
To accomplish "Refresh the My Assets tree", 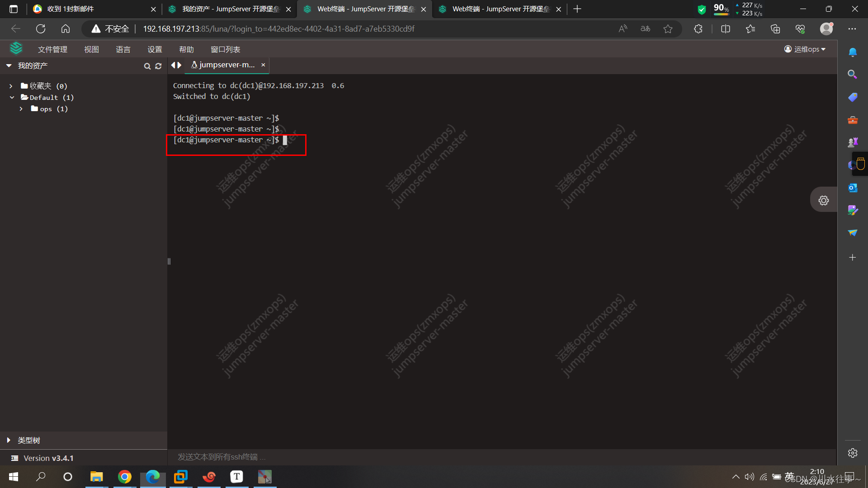I will pos(158,66).
